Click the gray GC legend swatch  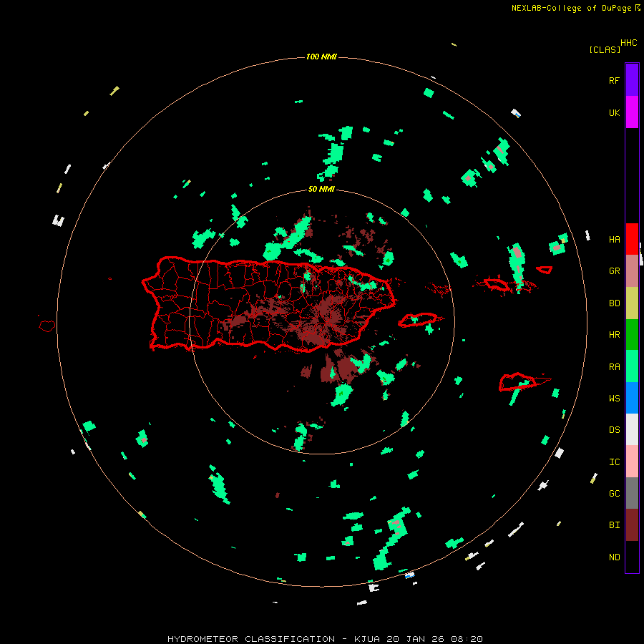(x=632, y=493)
